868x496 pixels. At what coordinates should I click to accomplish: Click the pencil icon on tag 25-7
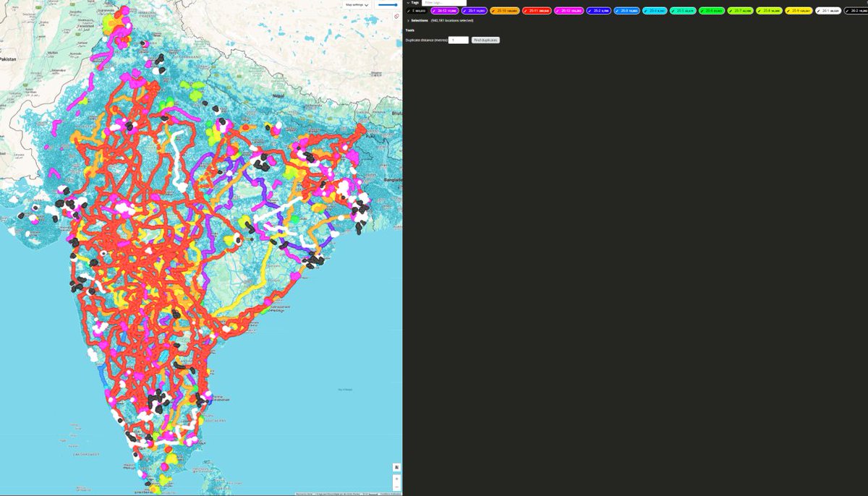pos(732,11)
